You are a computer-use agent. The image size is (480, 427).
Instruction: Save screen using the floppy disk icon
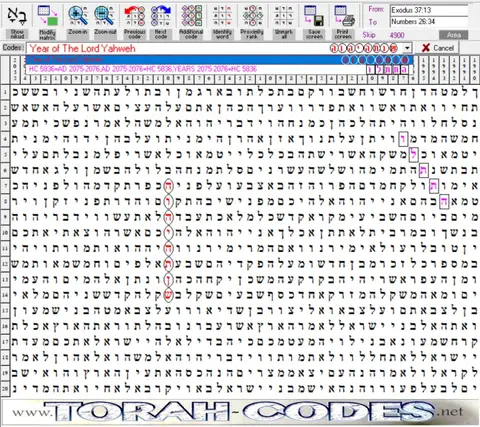point(314,16)
